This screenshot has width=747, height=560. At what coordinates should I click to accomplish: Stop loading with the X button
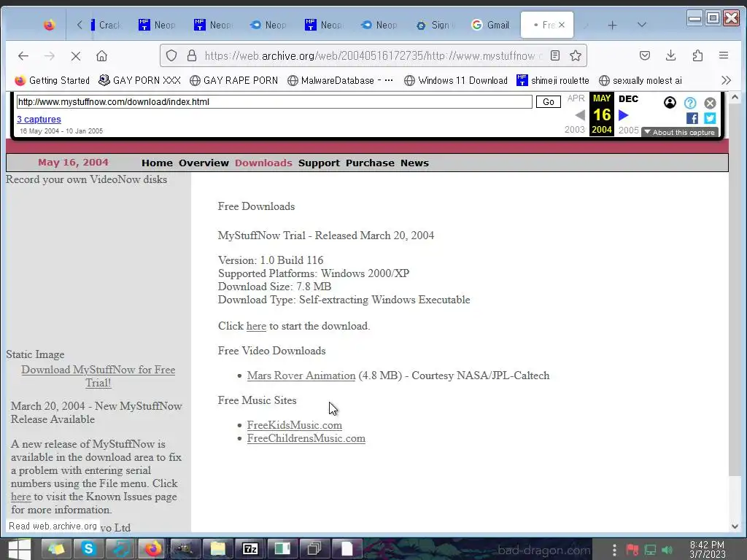(x=75, y=56)
